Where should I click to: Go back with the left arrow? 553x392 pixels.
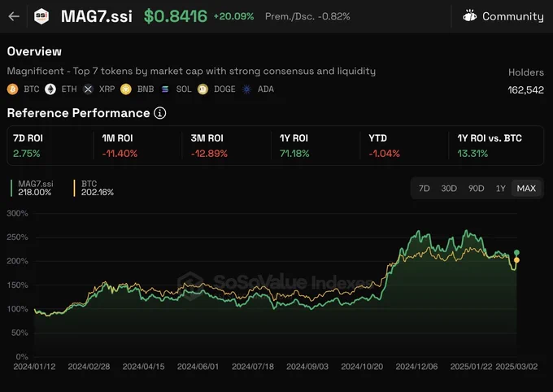coord(14,16)
